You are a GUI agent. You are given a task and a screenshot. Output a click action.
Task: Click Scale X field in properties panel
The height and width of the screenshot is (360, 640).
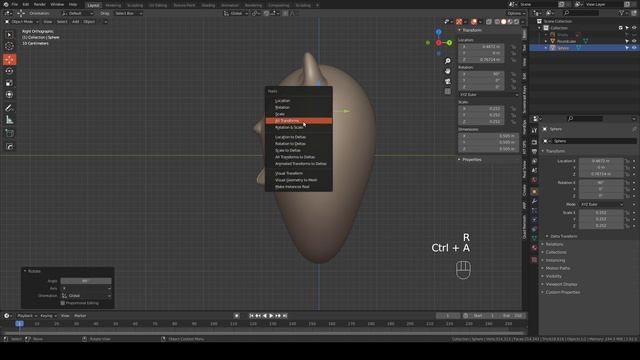coord(601,213)
